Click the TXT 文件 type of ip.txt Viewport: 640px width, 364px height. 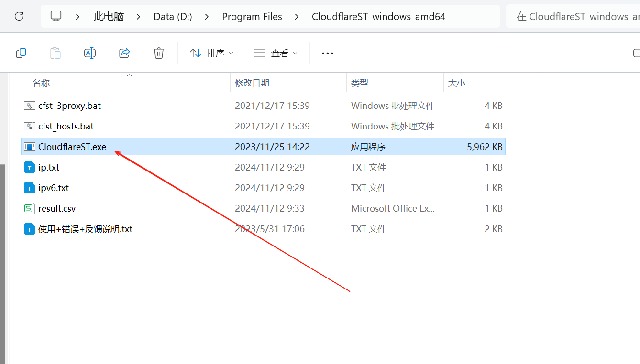(x=368, y=167)
